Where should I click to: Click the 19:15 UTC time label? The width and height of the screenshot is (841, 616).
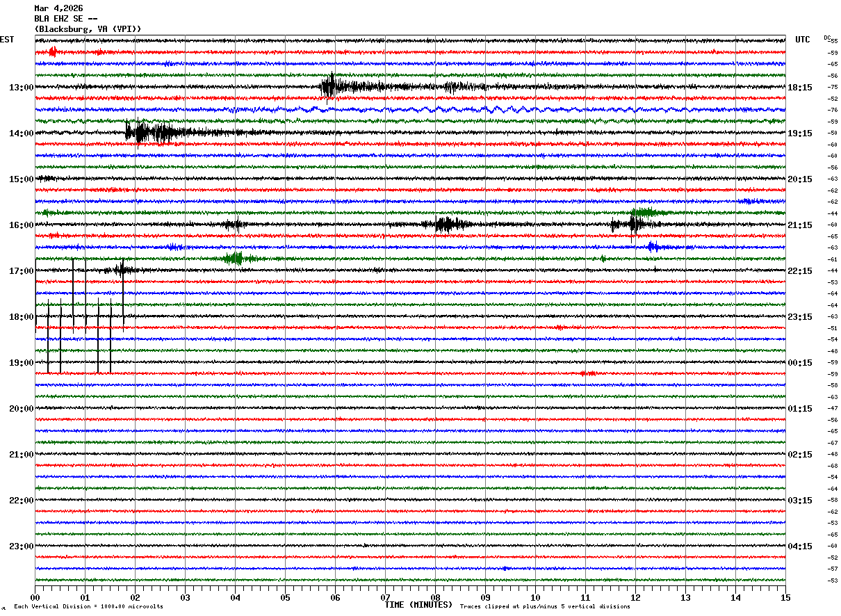coord(800,133)
